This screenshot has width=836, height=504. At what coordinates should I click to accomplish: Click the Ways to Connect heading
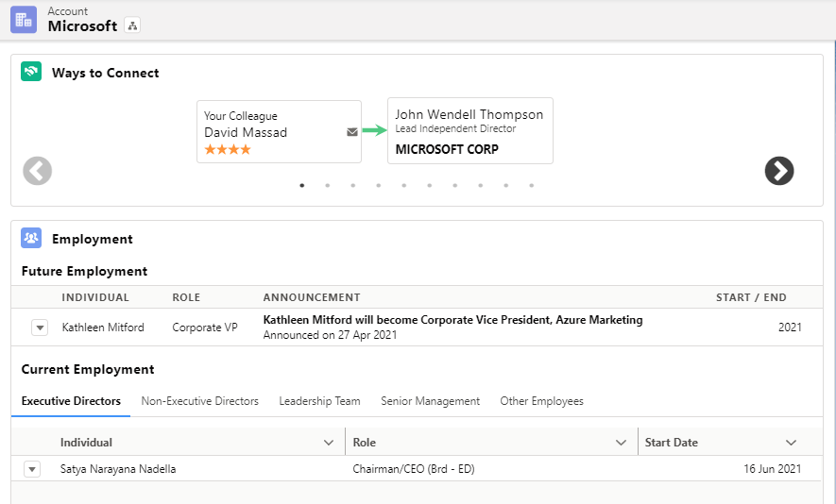point(106,73)
